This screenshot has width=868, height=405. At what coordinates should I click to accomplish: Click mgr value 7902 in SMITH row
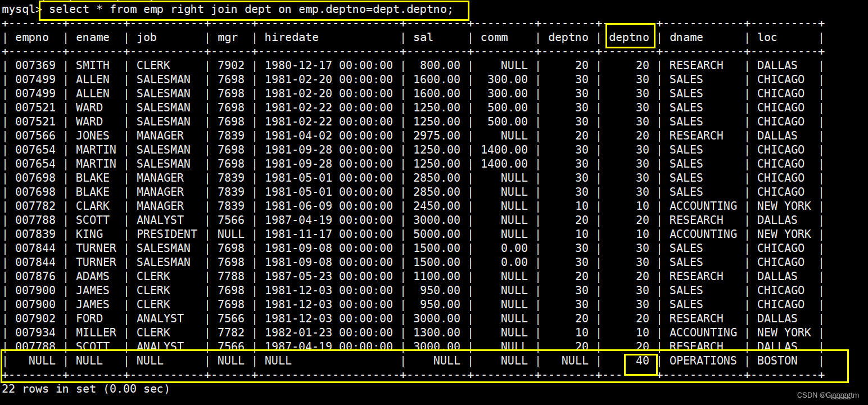pos(231,65)
